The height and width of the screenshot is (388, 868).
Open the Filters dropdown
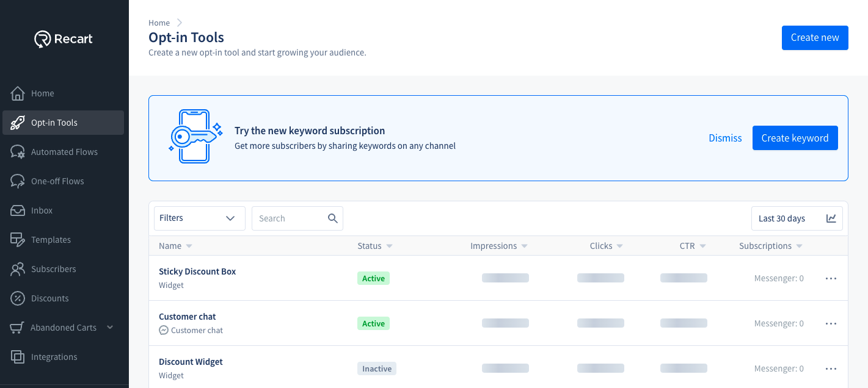[x=199, y=218]
